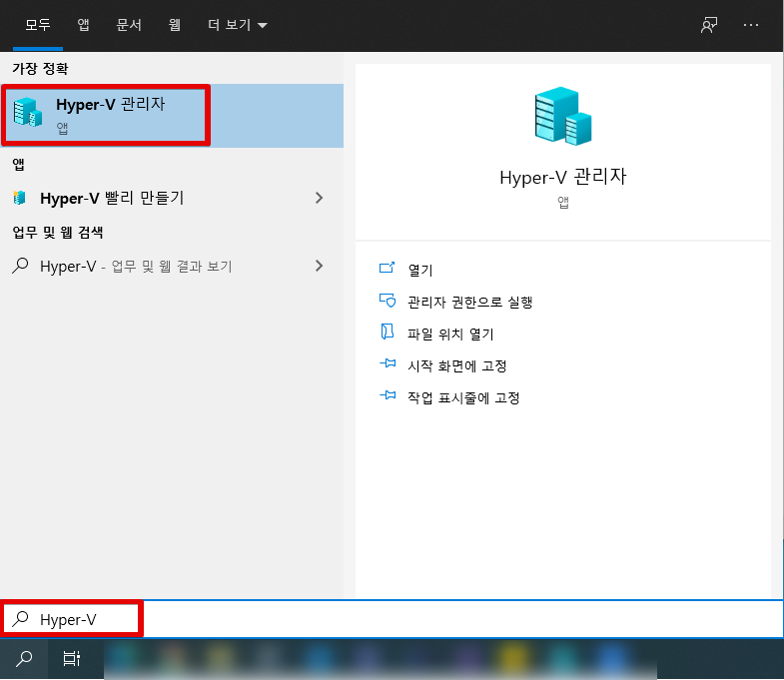Viewport: 784px width, 680px height.
Task: Click the file location icon
Action: coord(387,332)
